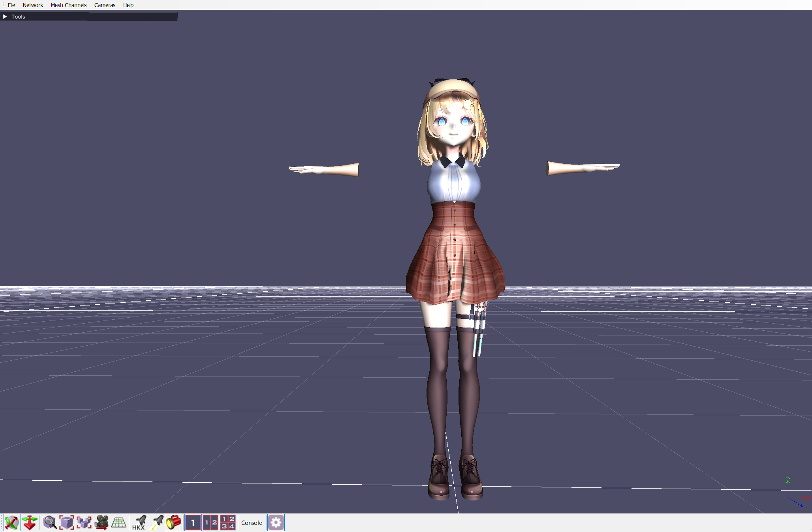Switch to single viewport layout
Image resolution: width=812 pixels, height=532 pixels.
[x=193, y=523]
